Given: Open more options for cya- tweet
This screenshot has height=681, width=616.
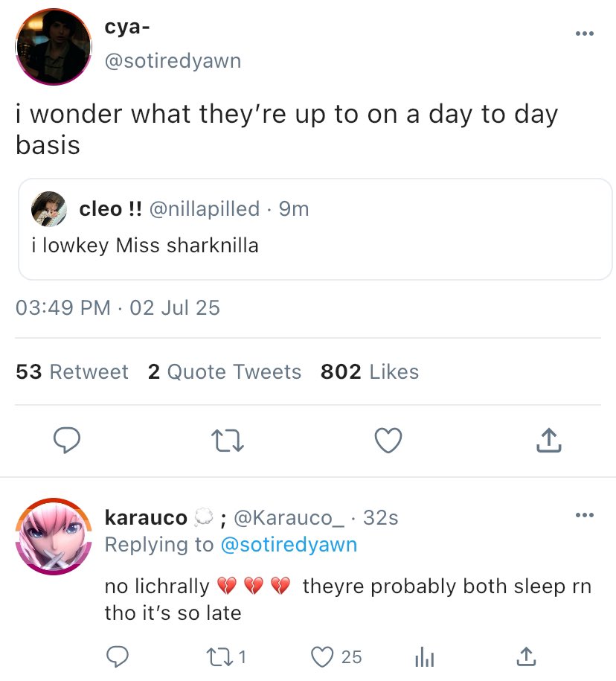Looking at the screenshot, I should tap(585, 33).
